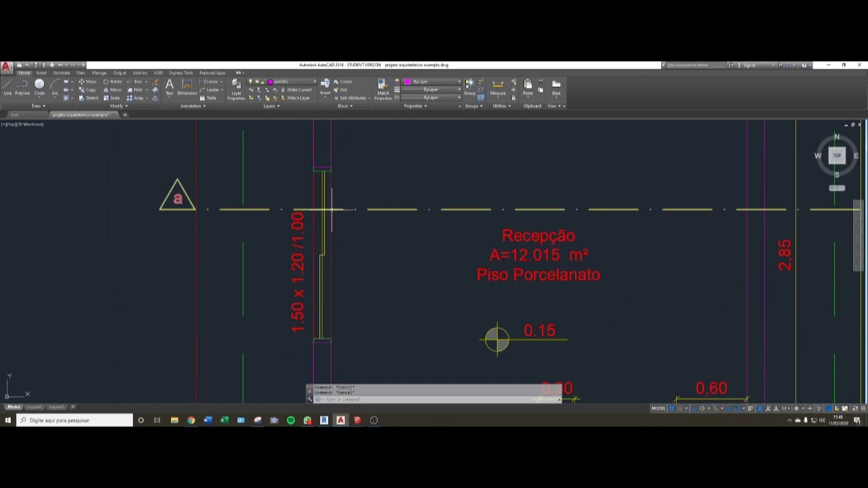Open Chrome from the taskbar
The image size is (868, 488).
click(191, 420)
